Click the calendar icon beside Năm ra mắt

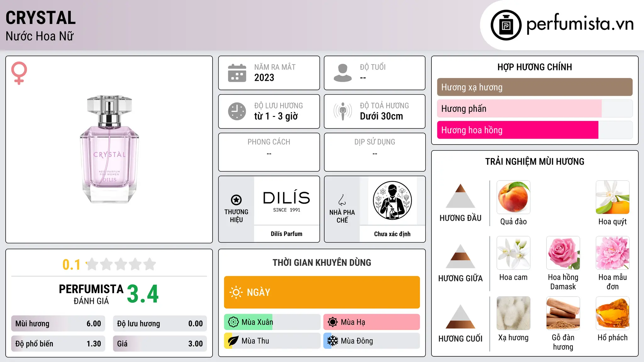[x=237, y=73]
